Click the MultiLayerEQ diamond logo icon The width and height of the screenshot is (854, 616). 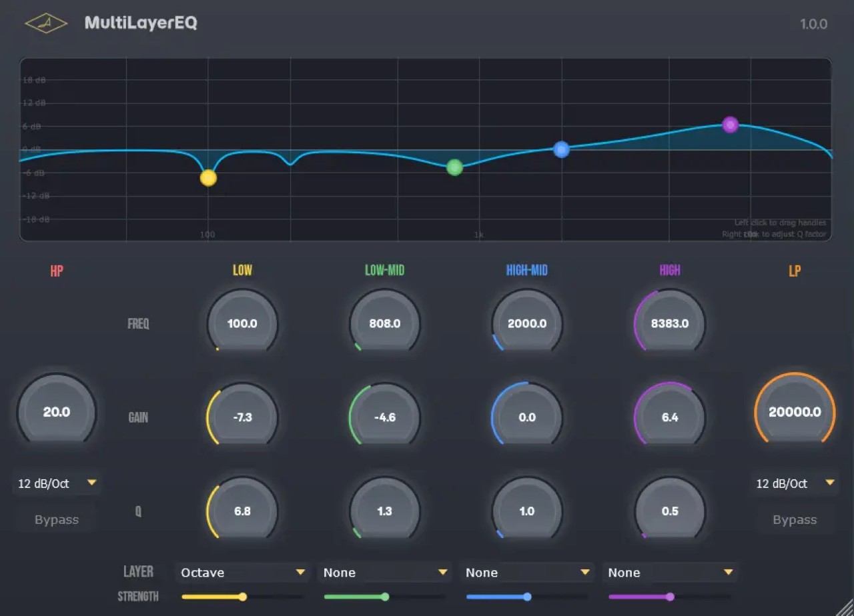(46, 23)
